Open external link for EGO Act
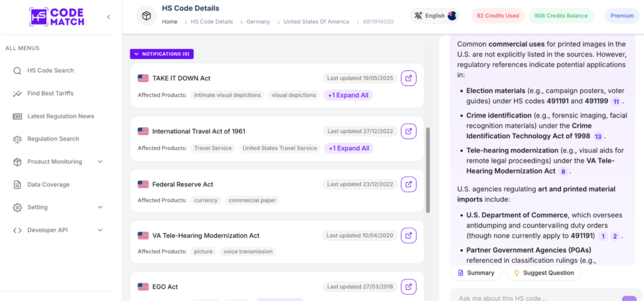644x301 pixels. pos(409,287)
